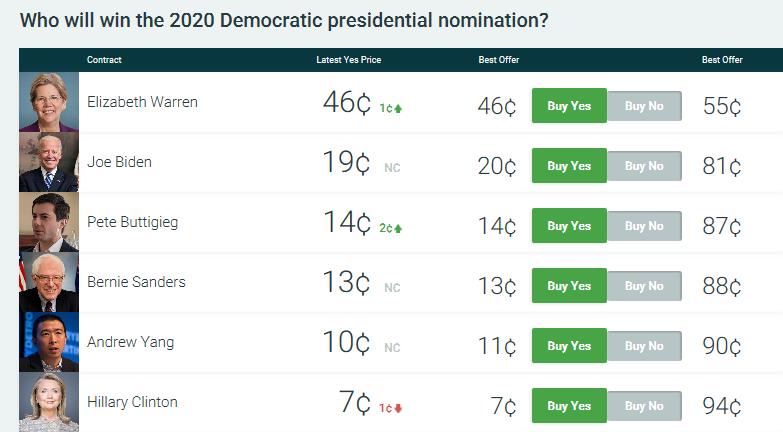783x432 pixels.
Task: Choose Buy No for Bernie Sanders
Action: [644, 286]
